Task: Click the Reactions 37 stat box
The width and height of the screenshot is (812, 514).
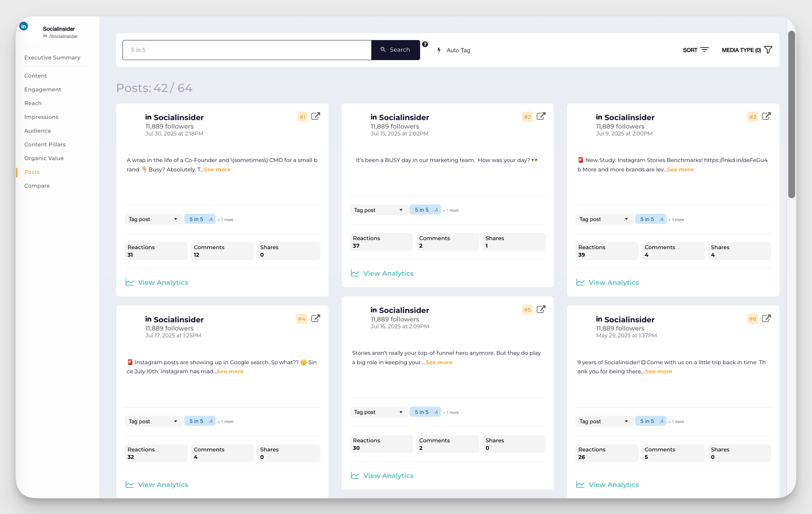Action: pyautogui.click(x=381, y=242)
